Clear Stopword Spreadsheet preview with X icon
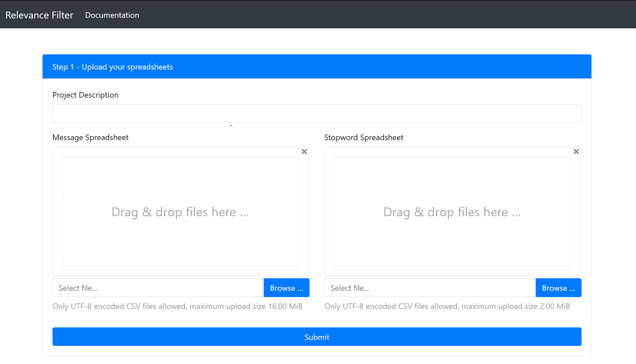Screen dimensions: 636x364 point(576,152)
